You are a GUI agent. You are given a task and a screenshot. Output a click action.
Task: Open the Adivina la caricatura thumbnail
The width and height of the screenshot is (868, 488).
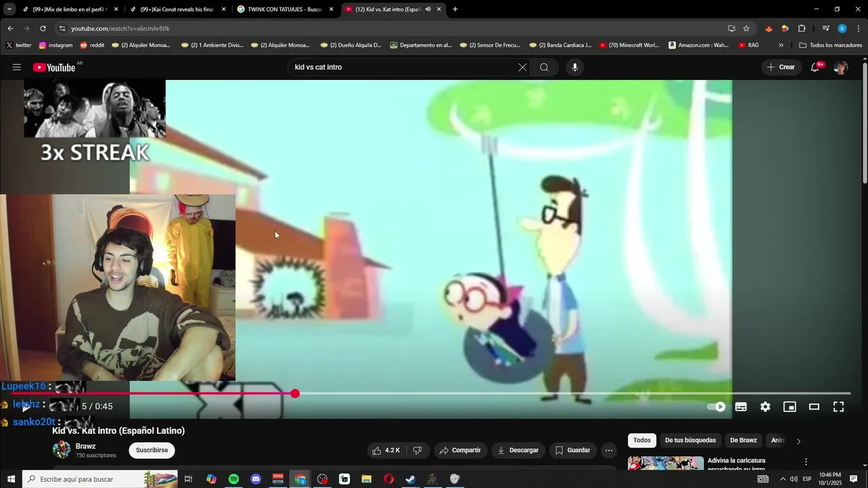tap(666, 463)
